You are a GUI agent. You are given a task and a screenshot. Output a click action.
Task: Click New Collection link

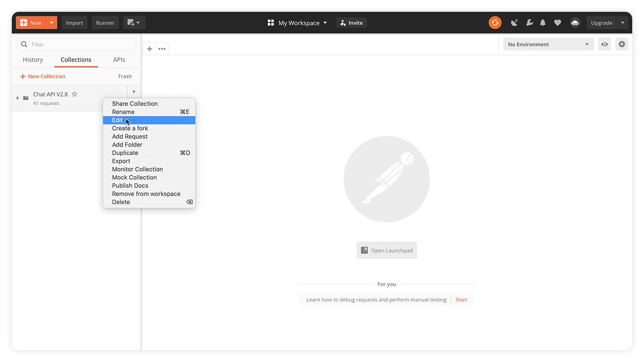[42, 76]
